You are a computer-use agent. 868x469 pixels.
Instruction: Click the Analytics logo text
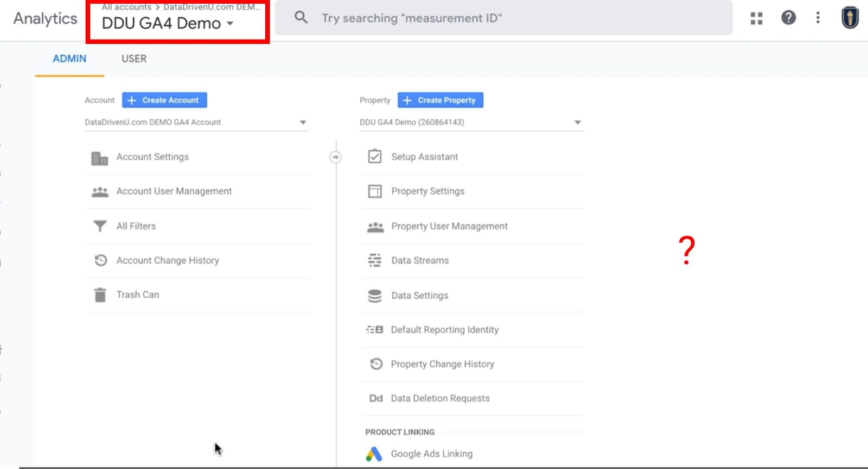pyautogui.click(x=46, y=18)
